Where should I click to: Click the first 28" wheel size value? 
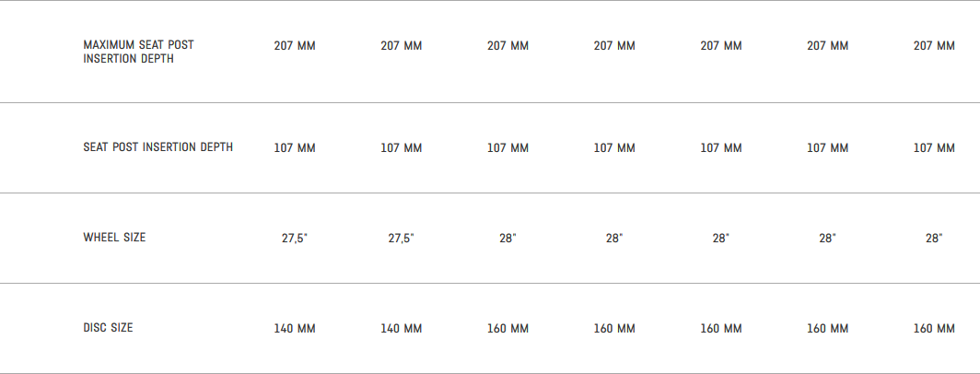pyautogui.click(x=507, y=238)
